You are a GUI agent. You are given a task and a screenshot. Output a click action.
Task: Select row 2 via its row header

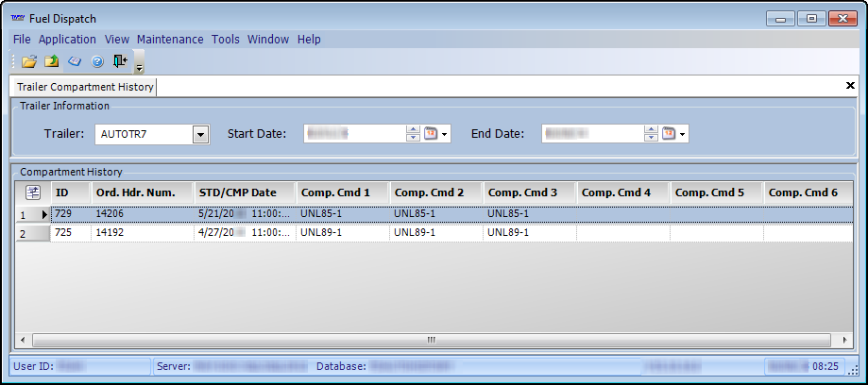click(33, 233)
